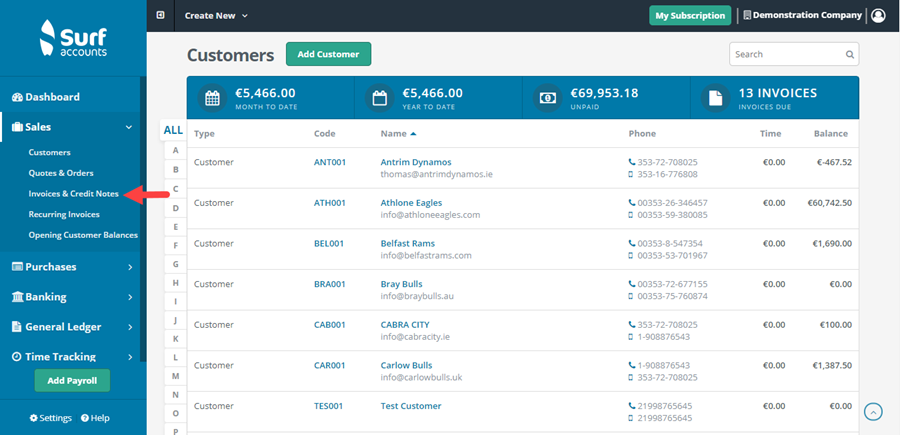Click the My Subscription button
Screen dimensions: 900x435
pyautogui.click(x=690, y=15)
